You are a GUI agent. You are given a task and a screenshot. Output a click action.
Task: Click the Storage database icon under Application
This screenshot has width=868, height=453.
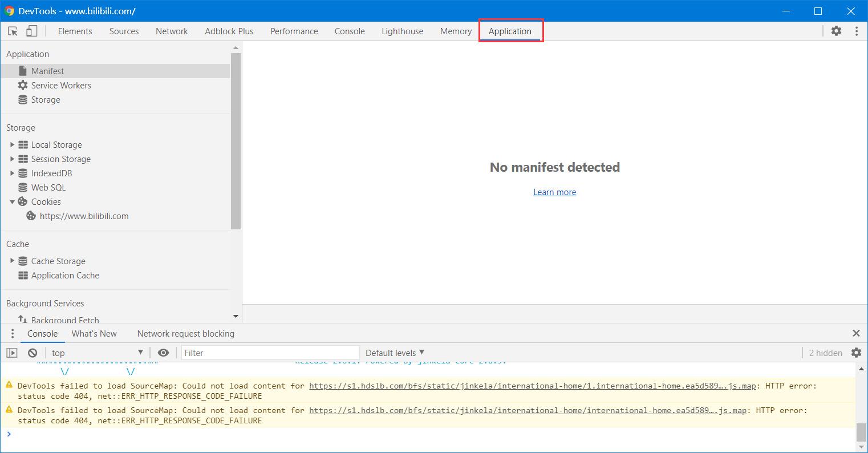click(x=23, y=99)
